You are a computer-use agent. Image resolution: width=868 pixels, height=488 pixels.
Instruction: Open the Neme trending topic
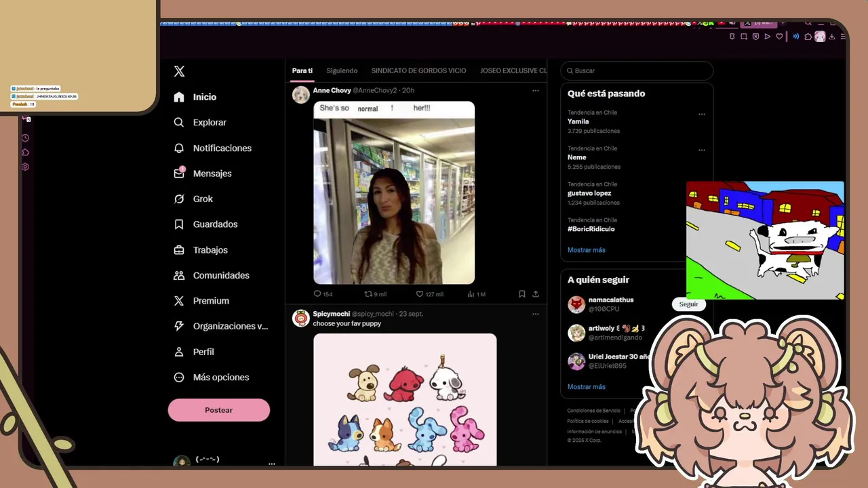pyautogui.click(x=577, y=157)
